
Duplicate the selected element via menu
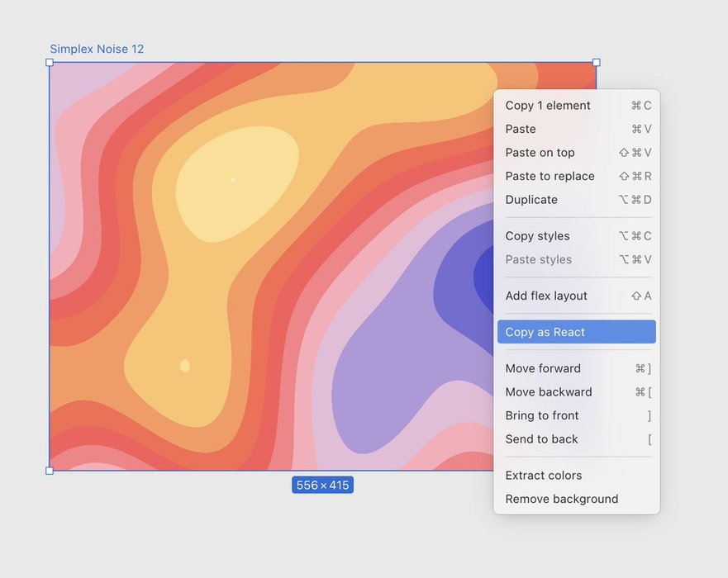[x=531, y=200]
